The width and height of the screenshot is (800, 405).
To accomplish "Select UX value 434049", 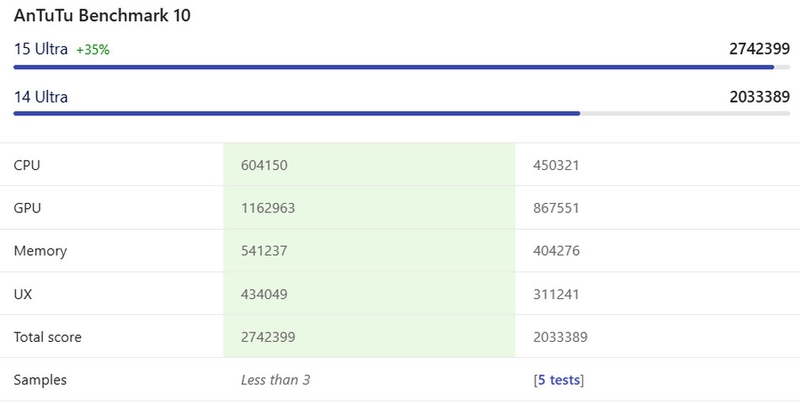I will [264, 294].
